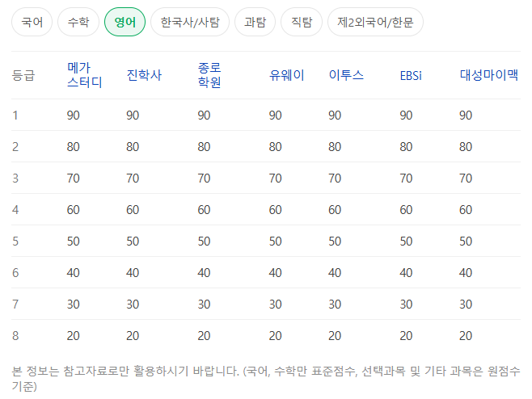Click 진학사 grade 2 score 80
The height and width of the screenshot is (399, 532).
click(133, 147)
